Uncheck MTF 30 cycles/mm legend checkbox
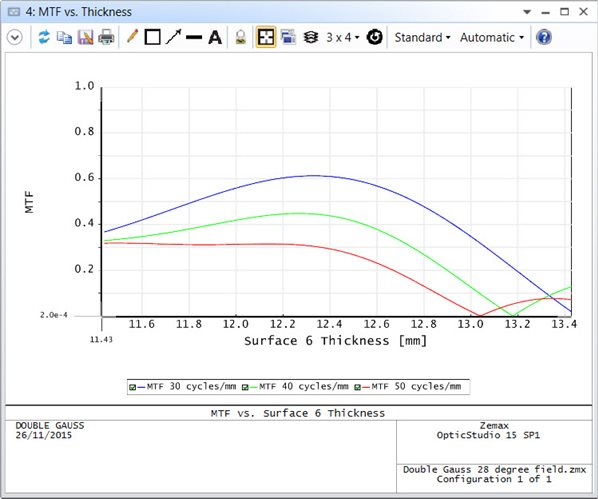The height and width of the screenshot is (499, 598). 132,387
